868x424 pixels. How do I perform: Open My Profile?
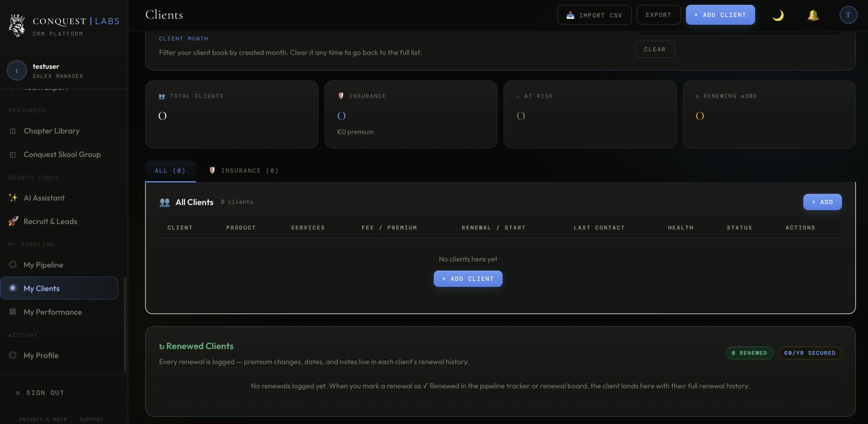41,355
